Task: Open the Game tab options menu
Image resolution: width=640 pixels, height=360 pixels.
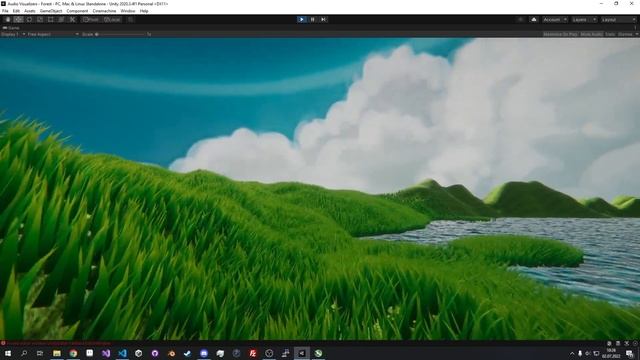Action: point(636,28)
